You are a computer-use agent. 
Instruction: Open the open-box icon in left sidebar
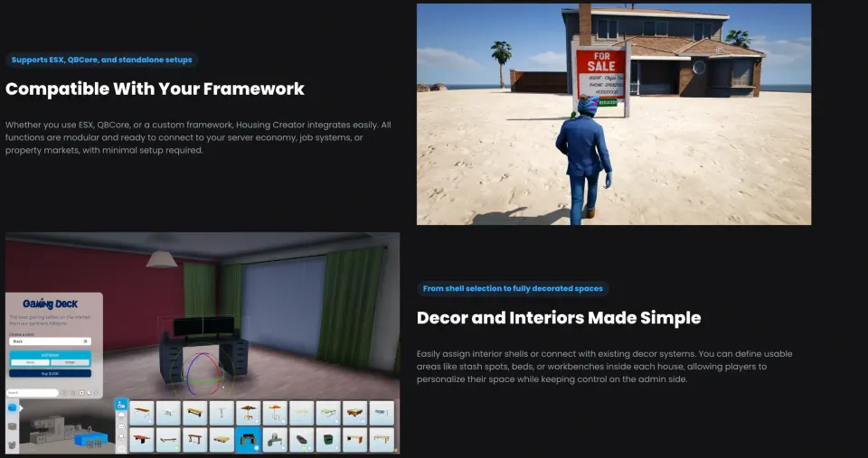point(12,445)
